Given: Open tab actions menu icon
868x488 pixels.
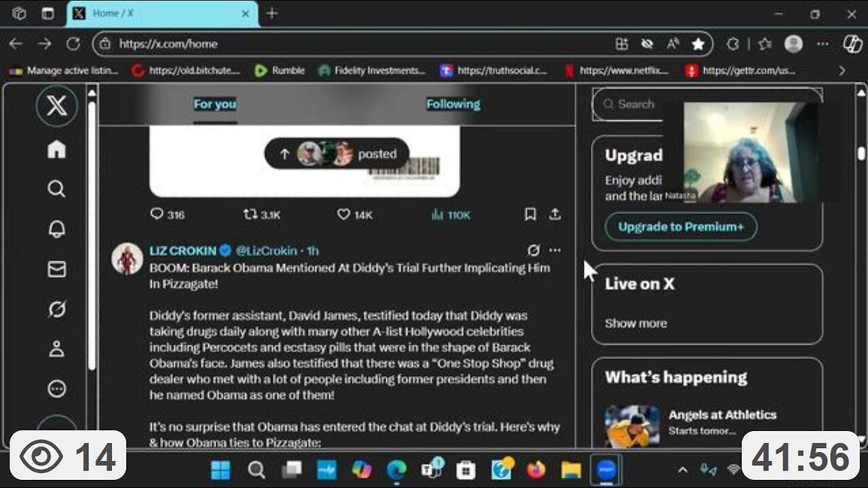Looking at the screenshot, I should point(48,14).
